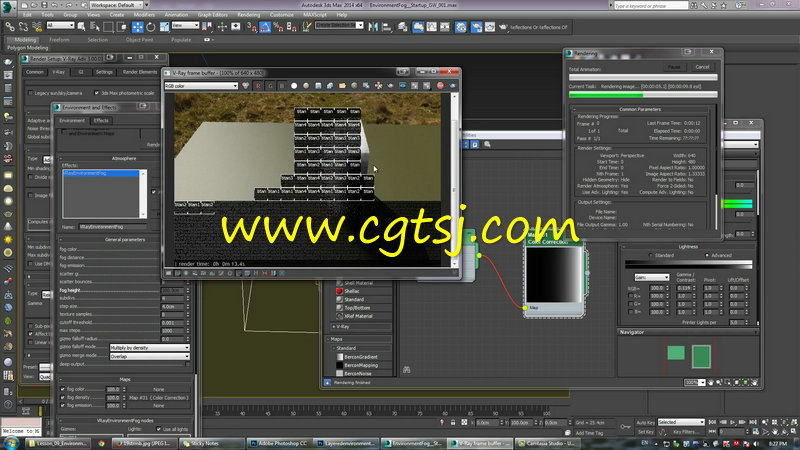Click the Play Animation button

tap(733, 422)
